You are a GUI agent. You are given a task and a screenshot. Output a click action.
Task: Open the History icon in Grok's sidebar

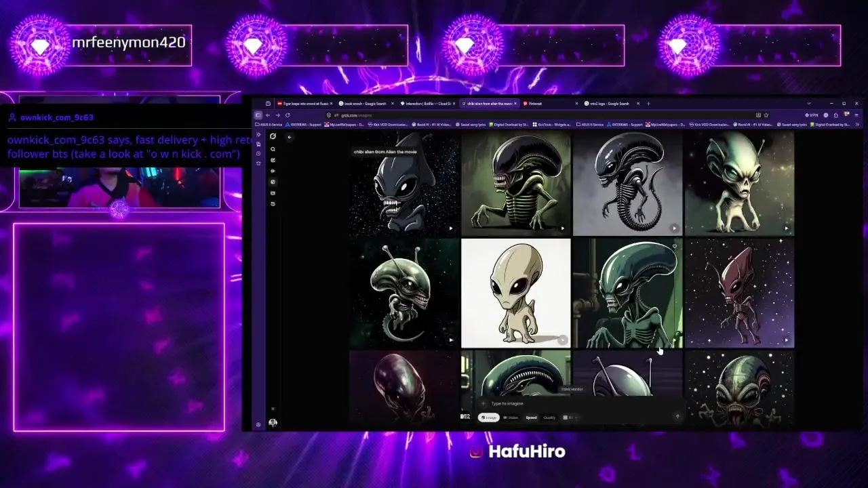click(x=273, y=204)
